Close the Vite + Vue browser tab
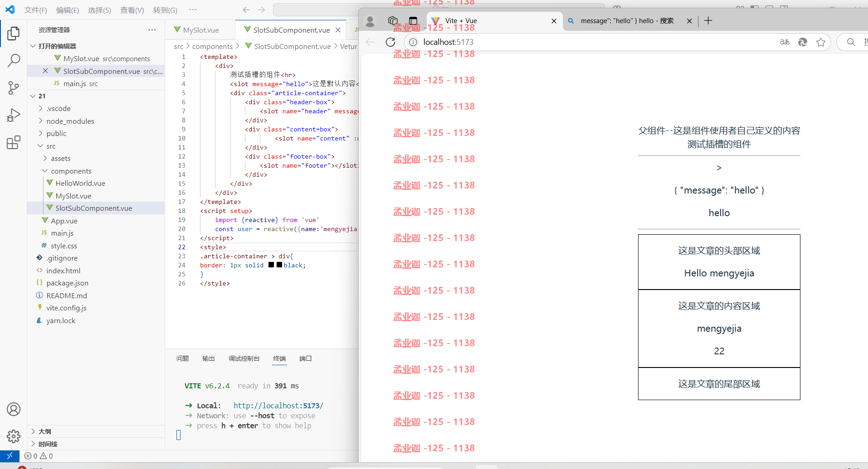Viewport: 868px width, 469px height. 554,21
